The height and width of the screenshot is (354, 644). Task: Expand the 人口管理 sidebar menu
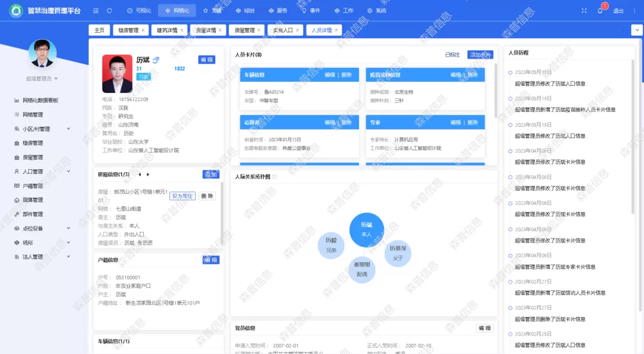(68, 172)
